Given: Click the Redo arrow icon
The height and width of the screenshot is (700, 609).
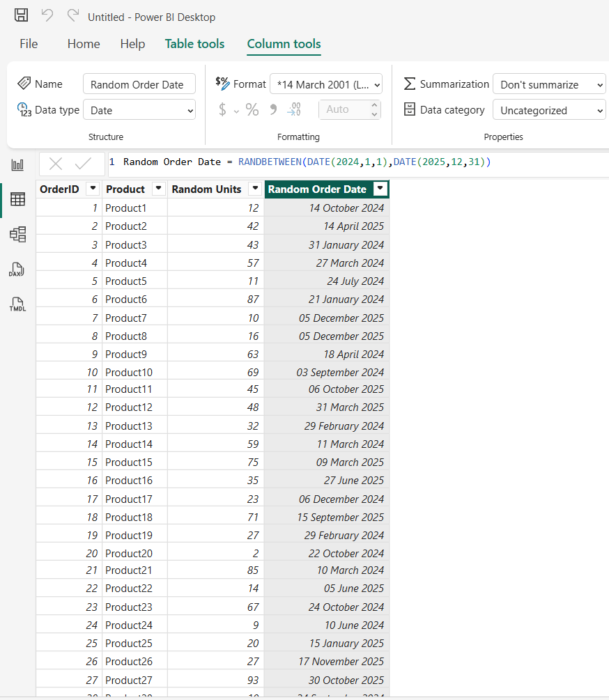Looking at the screenshot, I should pyautogui.click(x=72, y=15).
